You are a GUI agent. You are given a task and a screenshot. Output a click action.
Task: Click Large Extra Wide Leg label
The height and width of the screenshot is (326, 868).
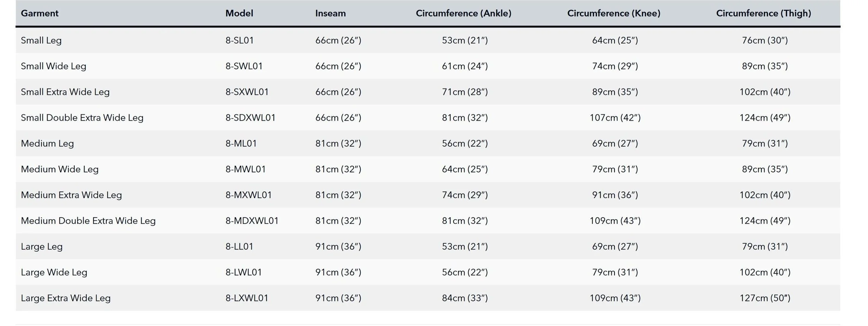(66, 298)
